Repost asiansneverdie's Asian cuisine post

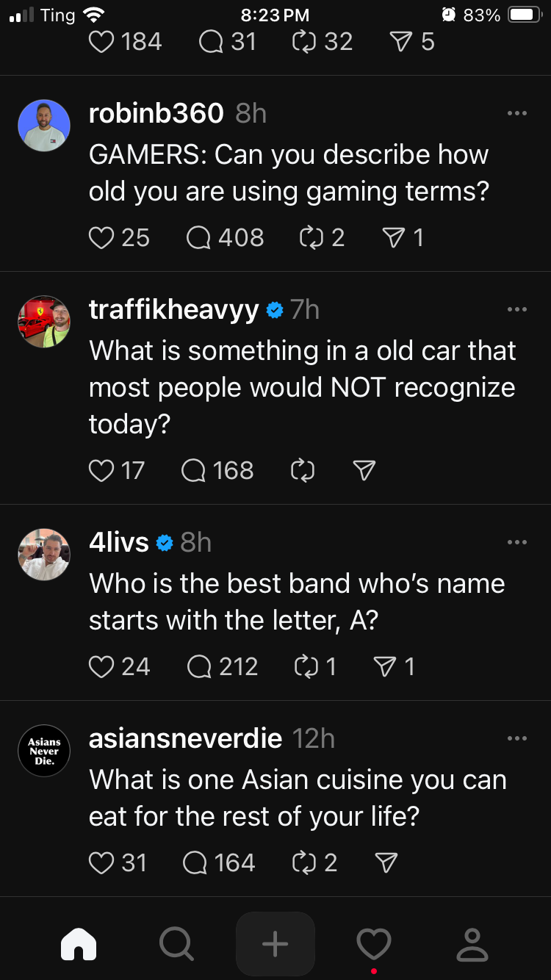(303, 863)
